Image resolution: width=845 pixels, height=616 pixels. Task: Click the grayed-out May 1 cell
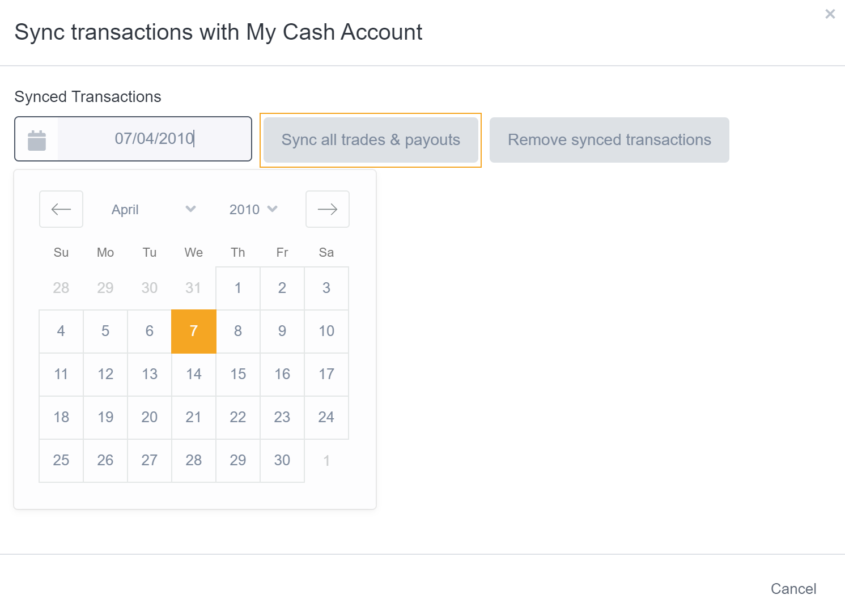tap(326, 460)
